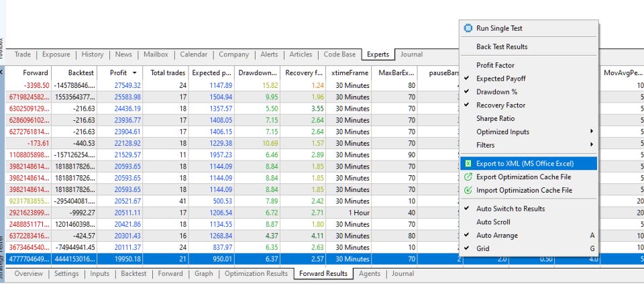The image size is (644, 284).
Task: Sort by the Recovery factor column header
Action: [303, 73]
